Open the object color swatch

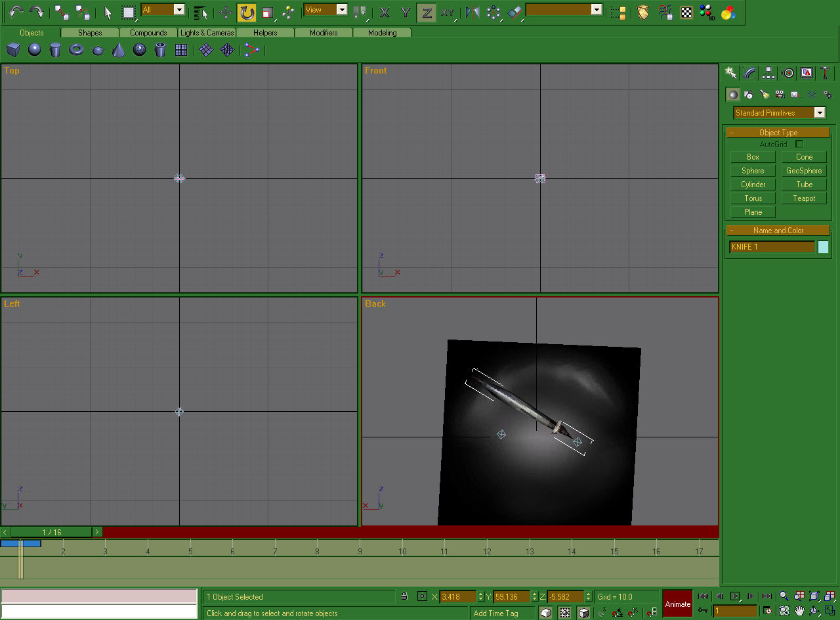click(823, 247)
